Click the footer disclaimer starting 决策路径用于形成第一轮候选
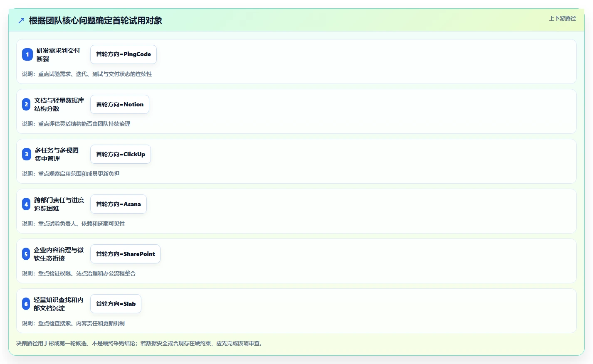Viewport: 593px width, 364px height. pos(140,343)
